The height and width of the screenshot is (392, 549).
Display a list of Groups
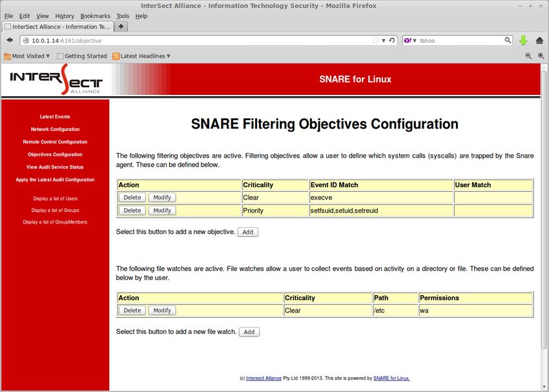(55, 210)
